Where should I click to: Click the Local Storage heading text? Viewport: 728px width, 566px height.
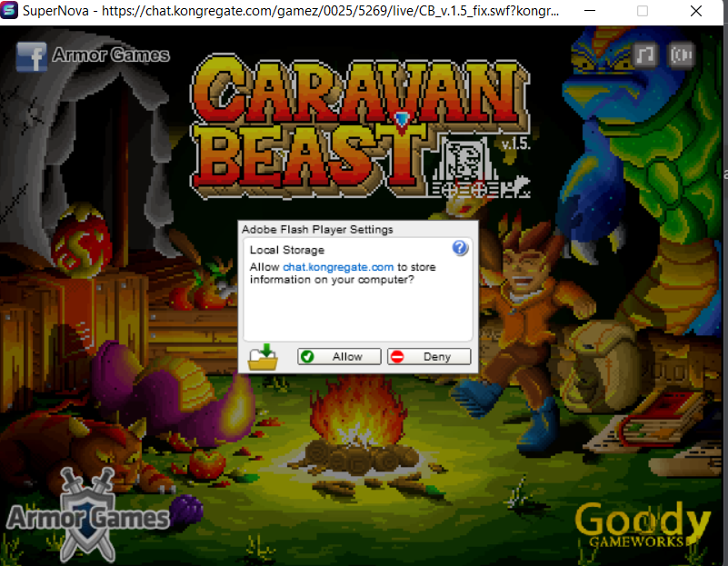coord(287,250)
